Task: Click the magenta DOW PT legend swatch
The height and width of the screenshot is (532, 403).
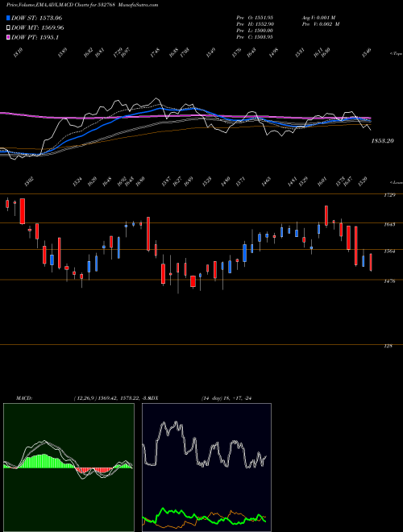Action: click(x=9, y=37)
